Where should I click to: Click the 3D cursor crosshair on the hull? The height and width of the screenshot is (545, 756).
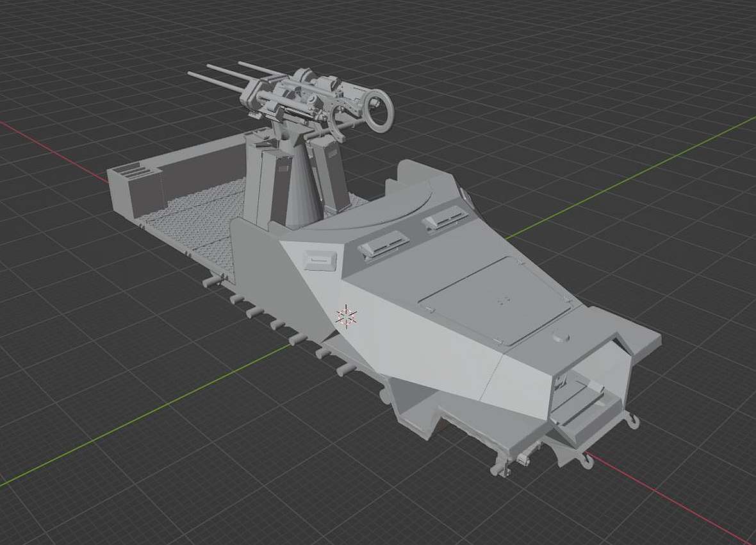pos(347,315)
